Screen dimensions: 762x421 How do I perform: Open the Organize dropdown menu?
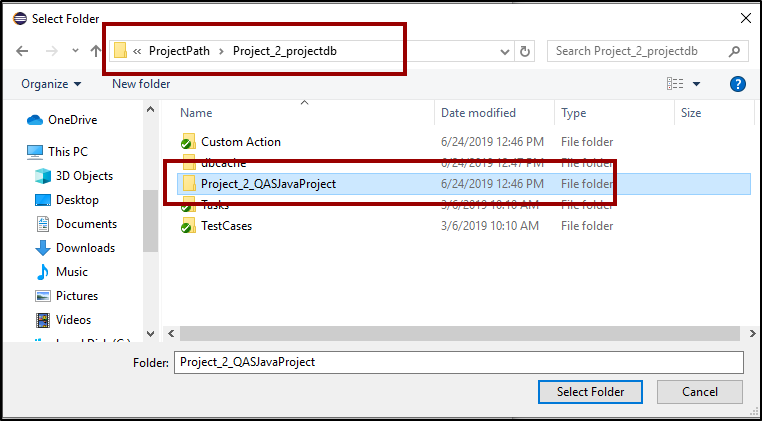tap(49, 84)
